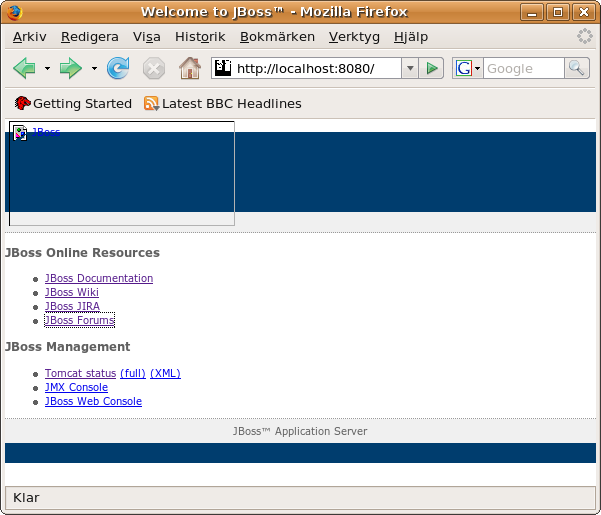Open the JBoss Forums link

(x=80, y=320)
